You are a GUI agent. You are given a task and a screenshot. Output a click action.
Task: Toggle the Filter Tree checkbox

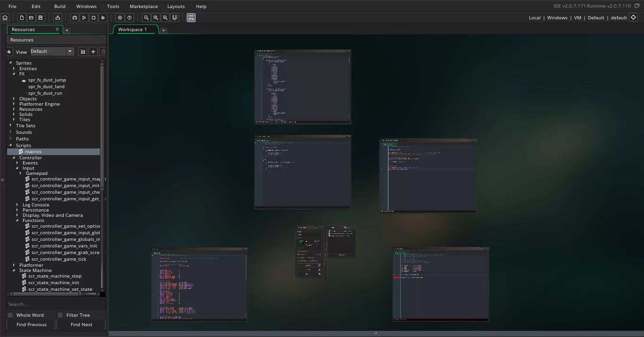coord(60,315)
